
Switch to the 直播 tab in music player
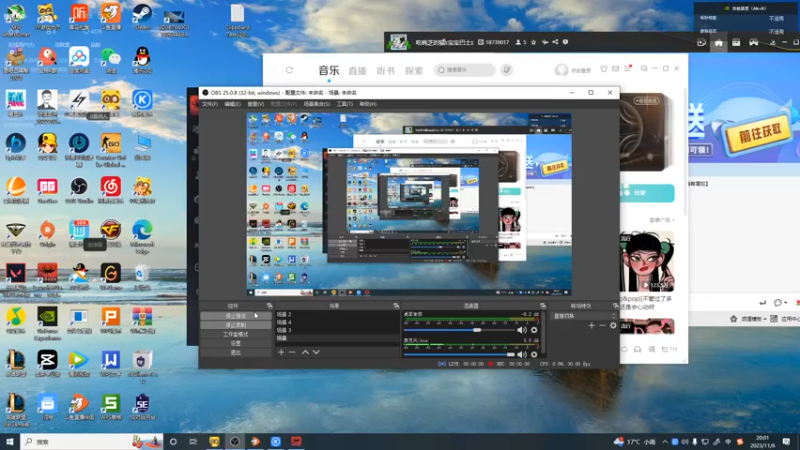click(357, 71)
